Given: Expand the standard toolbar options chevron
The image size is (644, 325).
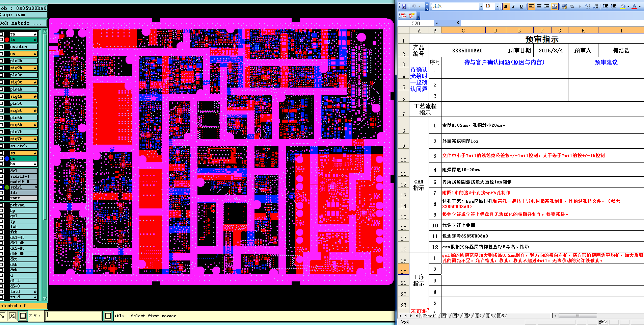Looking at the screenshot, I should (427, 6).
